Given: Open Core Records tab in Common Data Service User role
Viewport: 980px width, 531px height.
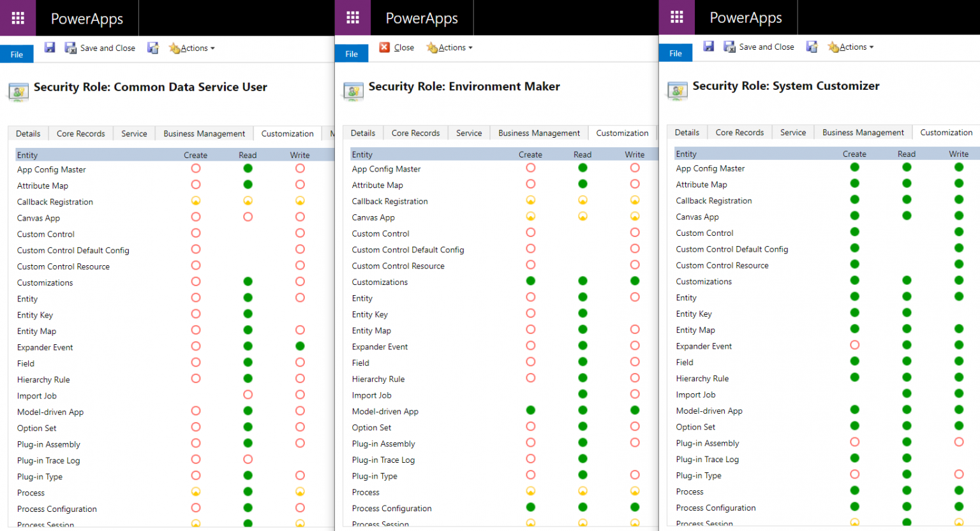Looking at the screenshot, I should pos(81,133).
